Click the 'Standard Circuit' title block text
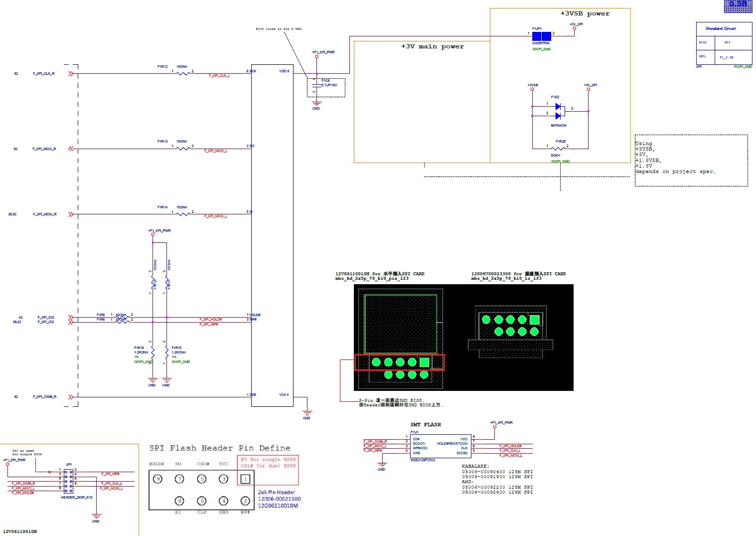 [x=721, y=28]
